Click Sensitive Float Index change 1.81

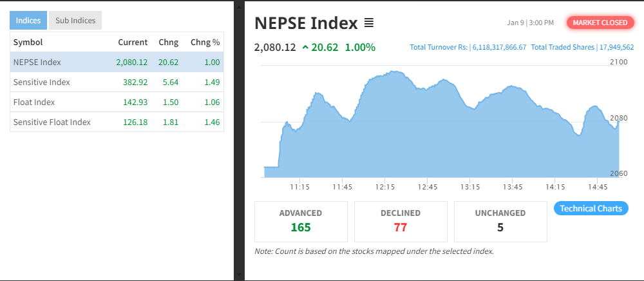point(171,122)
